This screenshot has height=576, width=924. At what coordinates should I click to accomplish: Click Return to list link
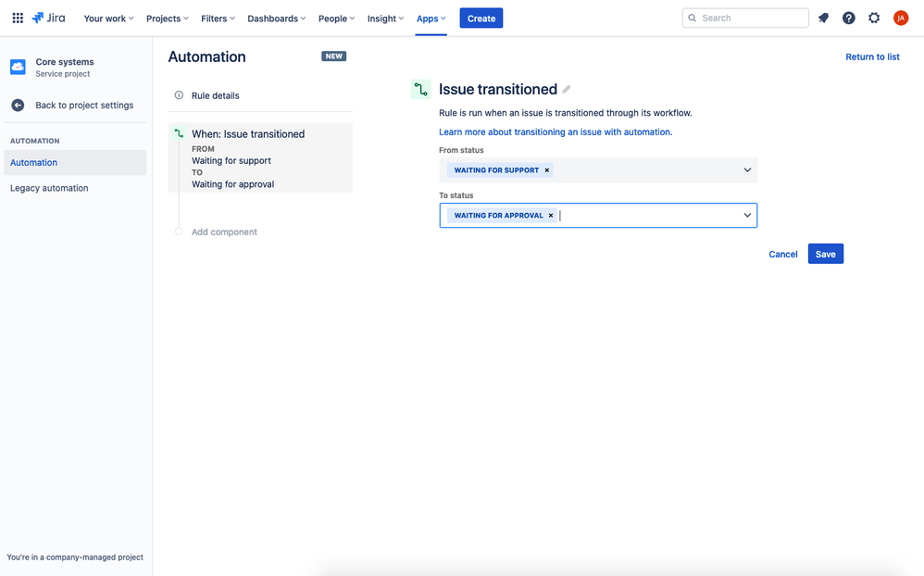coord(872,56)
